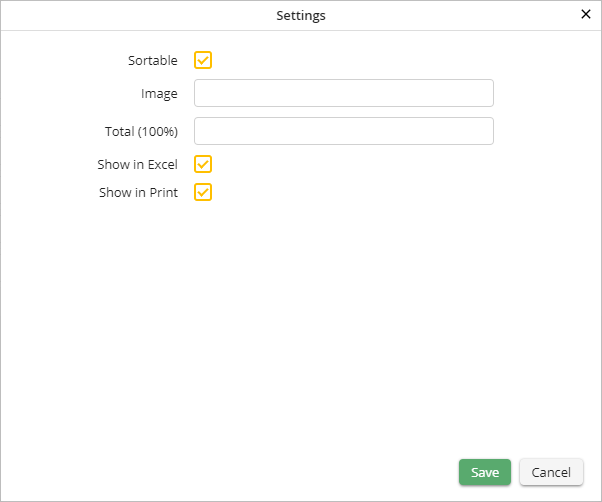Click the Sortable label
The height and width of the screenshot is (502, 602).
click(153, 61)
